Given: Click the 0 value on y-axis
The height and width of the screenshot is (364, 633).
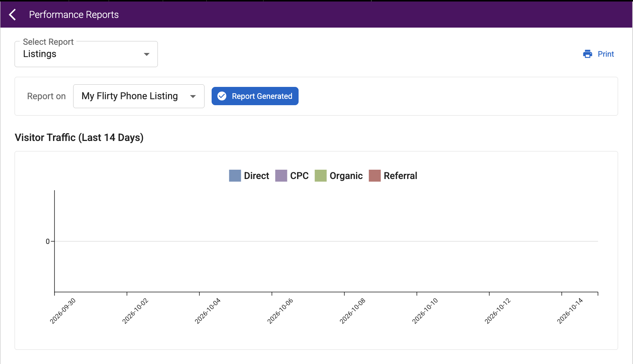Looking at the screenshot, I should 48,241.
